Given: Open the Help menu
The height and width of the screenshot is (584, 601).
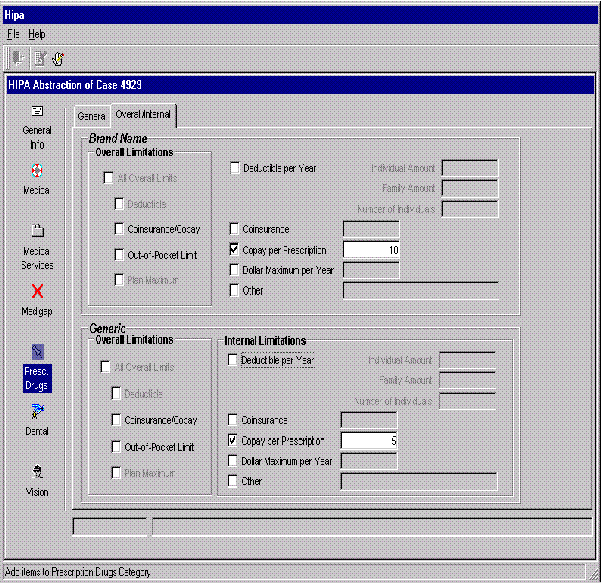Looking at the screenshot, I should [37, 34].
